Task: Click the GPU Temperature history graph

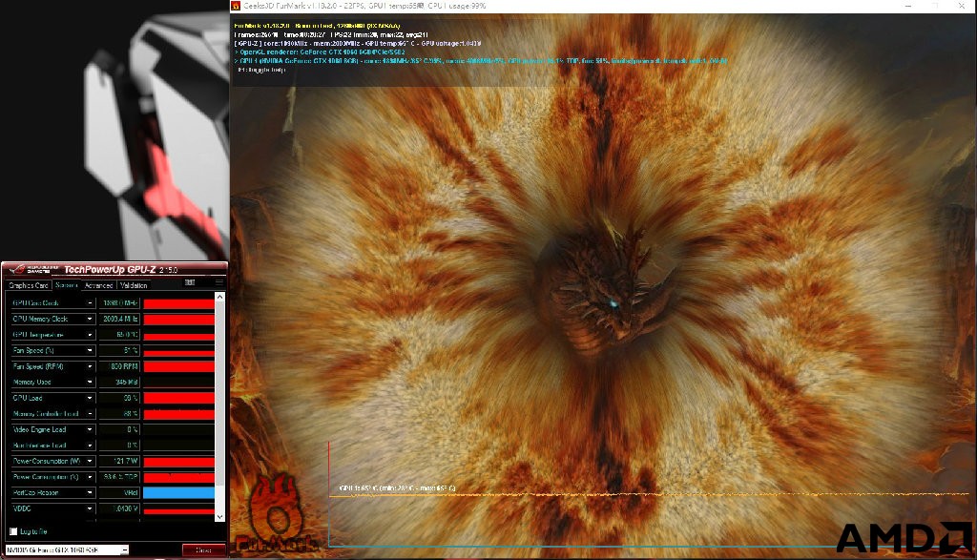Action: tap(178, 335)
